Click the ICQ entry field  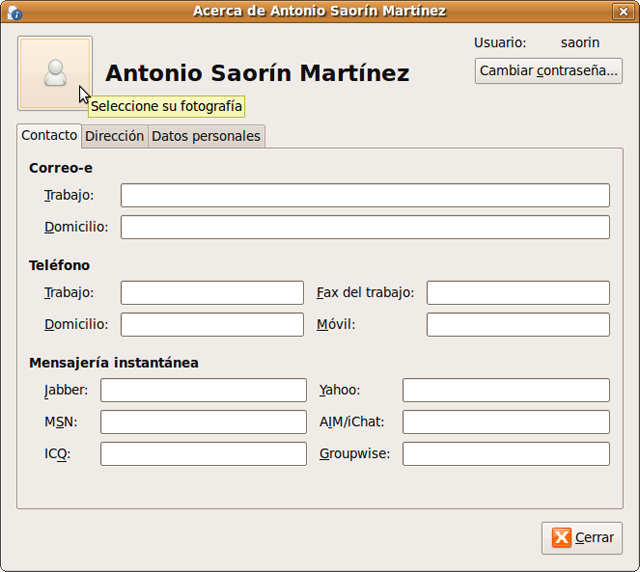tap(203, 454)
